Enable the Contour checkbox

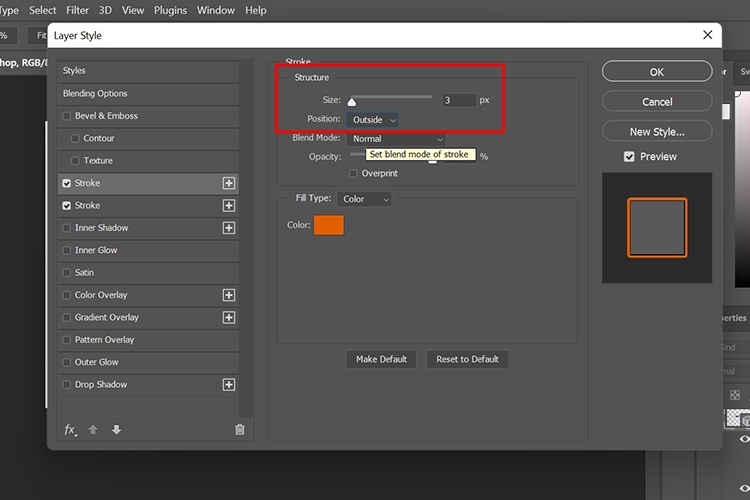75,138
